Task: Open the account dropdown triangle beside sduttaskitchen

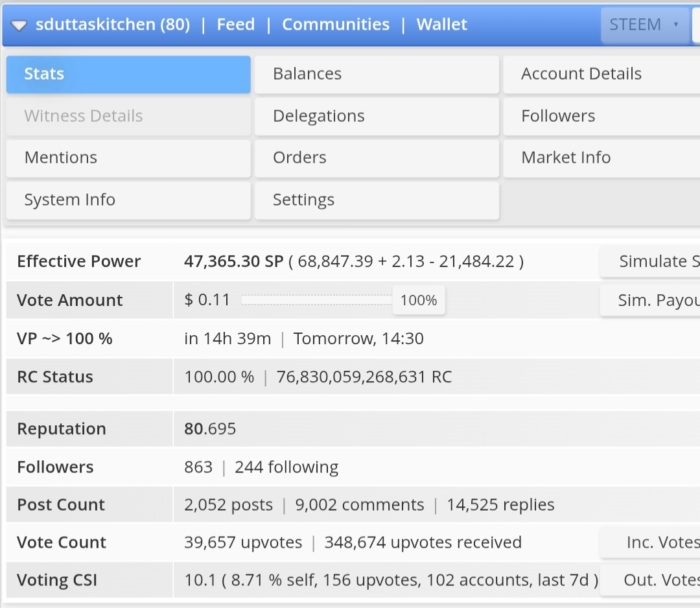Action: tap(19, 26)
